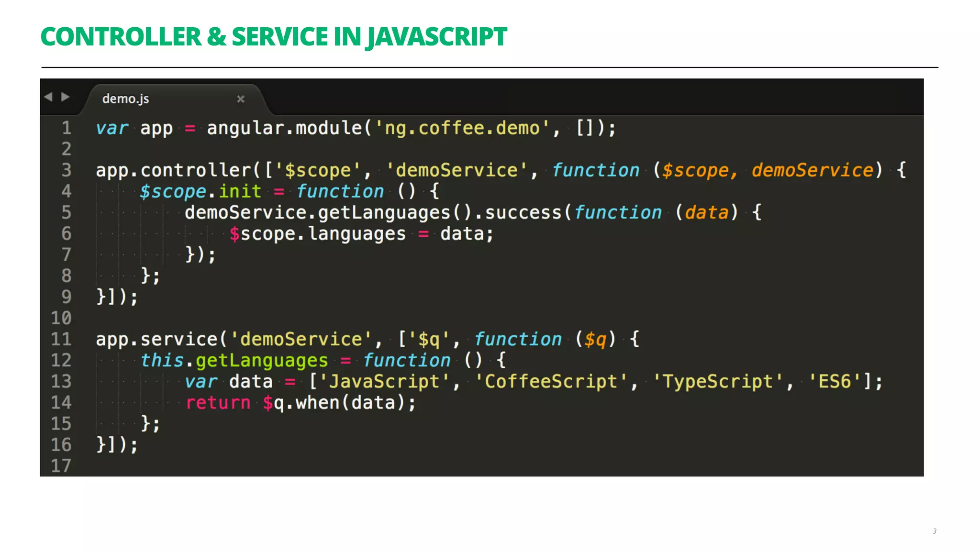Click the '$scope' string on line 3
The height and width of the screenshot is (551, 980).
point(318,170)
